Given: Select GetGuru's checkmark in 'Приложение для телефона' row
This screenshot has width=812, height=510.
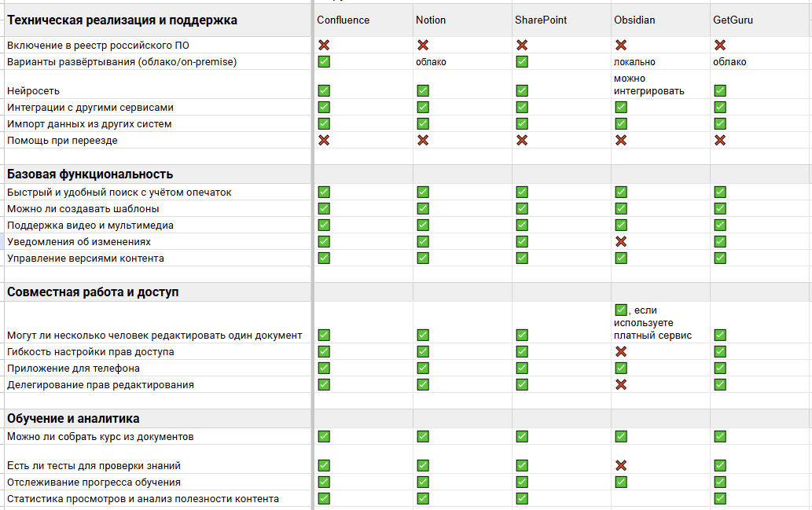Looking at the screenshot, I should (720, 368).
